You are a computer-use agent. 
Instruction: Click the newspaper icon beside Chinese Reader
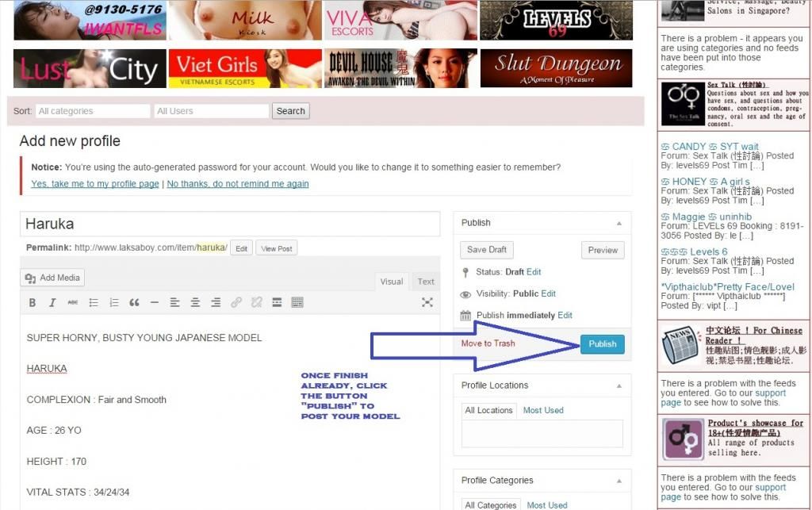point(681,345)
